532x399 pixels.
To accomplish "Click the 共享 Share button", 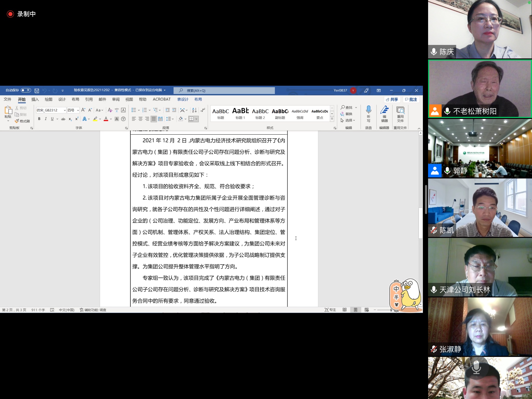I will (392, 99).
